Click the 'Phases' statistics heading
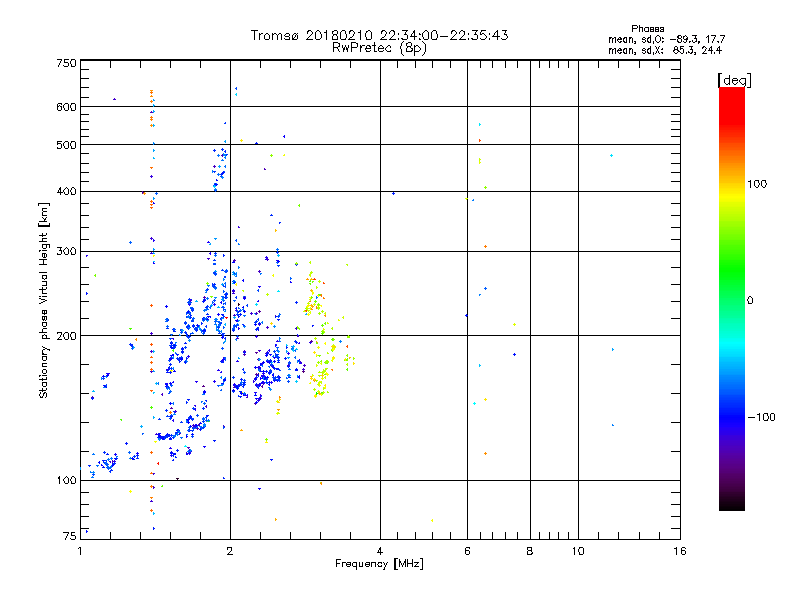The image size is (800, 600). tap(647, 29)
